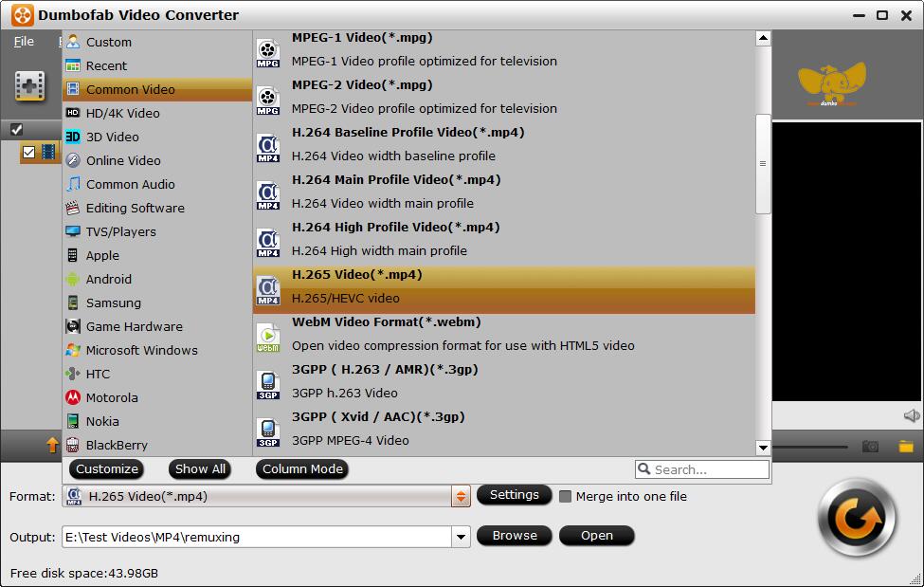Select the Online Video category
The height and width of the screenshot is (587, 924).
157,160
